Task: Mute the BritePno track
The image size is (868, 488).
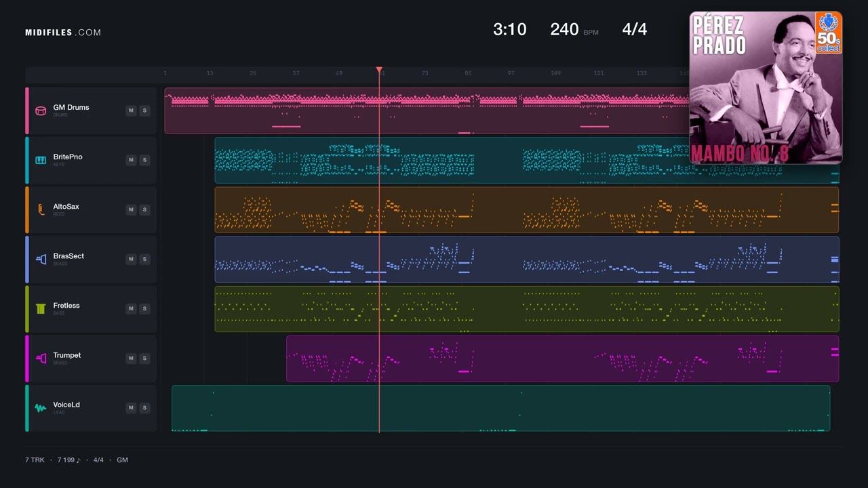Action: [131, 160]
